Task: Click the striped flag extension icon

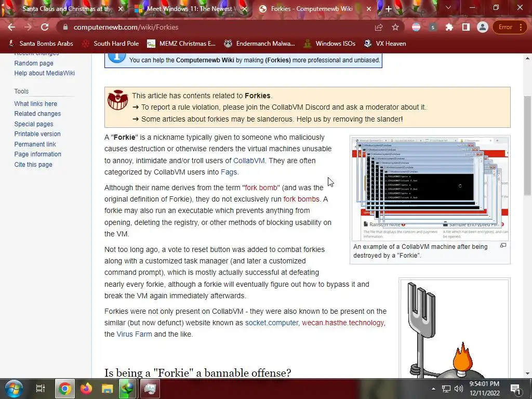Action: coord(416,27)
